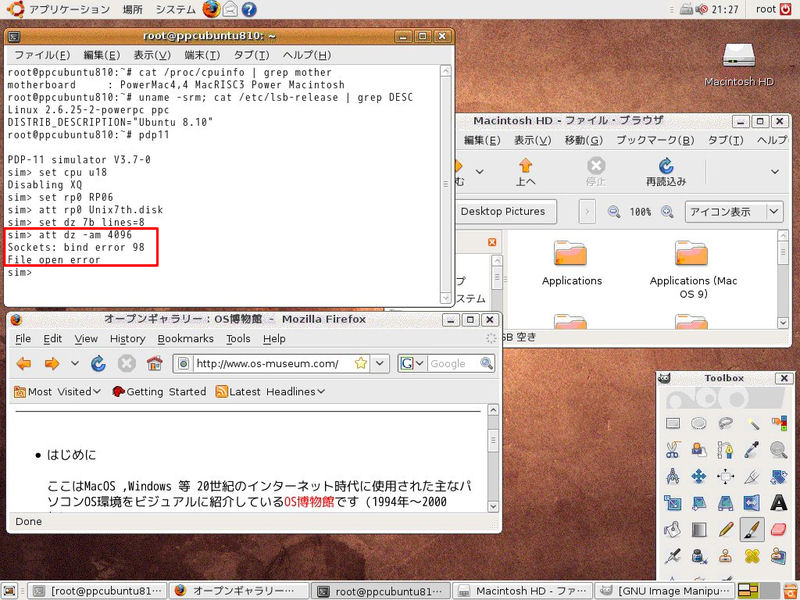Open Firefox Bookmarks menu

click(x=185, y=339)
